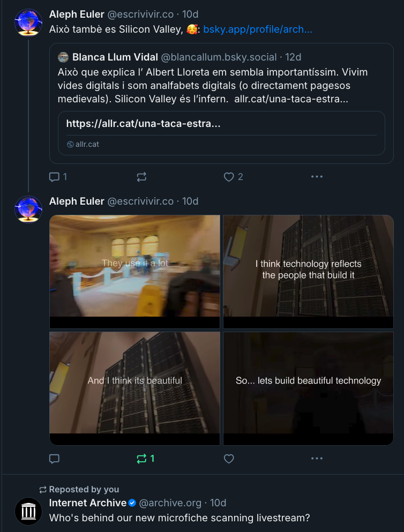Open the bsky.app/profile link
404x532 pixels.
(258, 29)
